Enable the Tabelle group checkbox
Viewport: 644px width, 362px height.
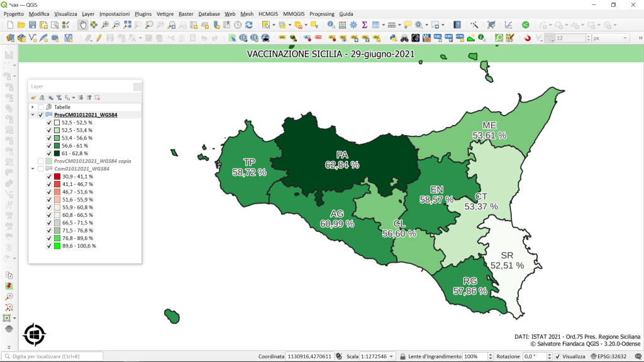[41, 107]
